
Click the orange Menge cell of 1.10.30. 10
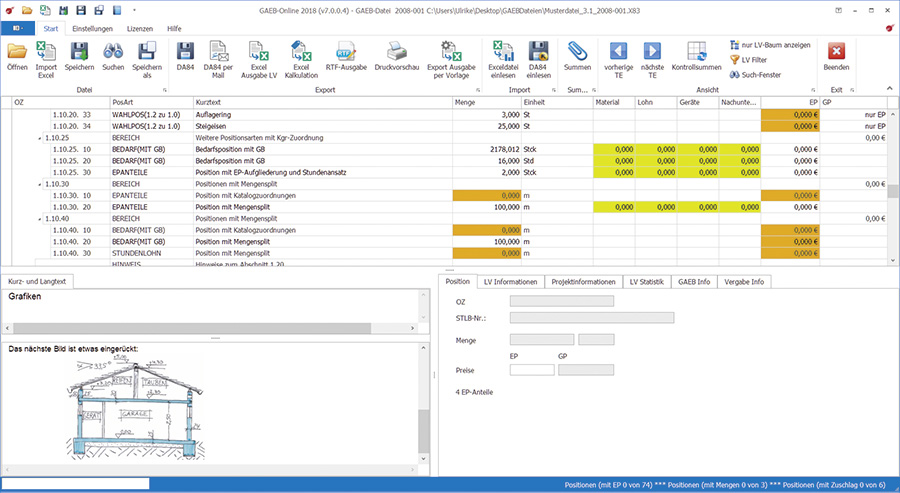pos(487,196)
